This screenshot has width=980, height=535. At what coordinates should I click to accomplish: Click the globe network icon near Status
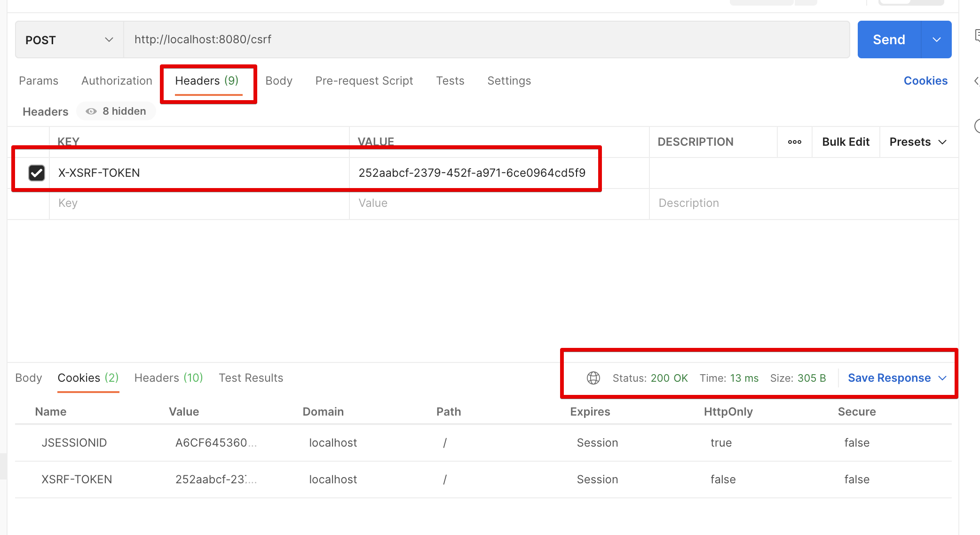[x=593, y=378]
